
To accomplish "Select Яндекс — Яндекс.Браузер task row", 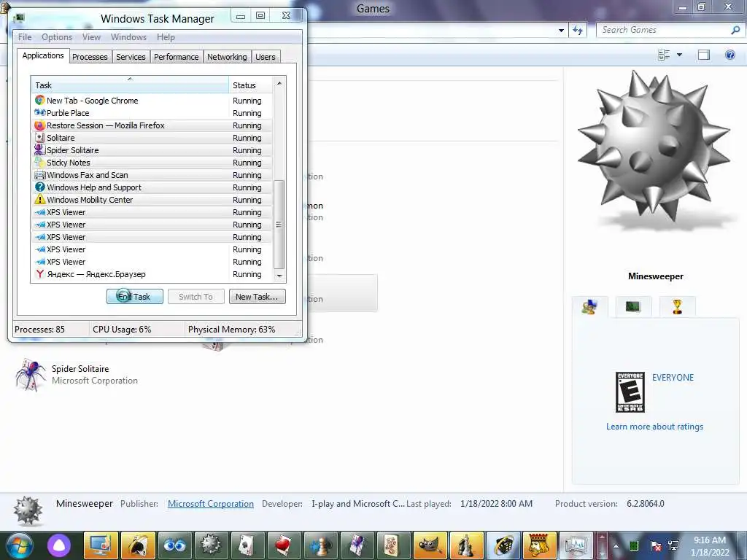I will [152, 274].
